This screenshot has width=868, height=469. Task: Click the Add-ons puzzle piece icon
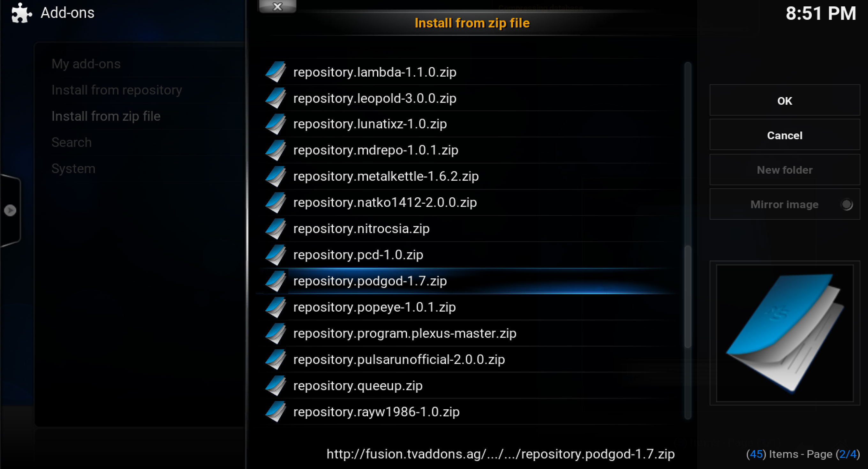(22, 13)
